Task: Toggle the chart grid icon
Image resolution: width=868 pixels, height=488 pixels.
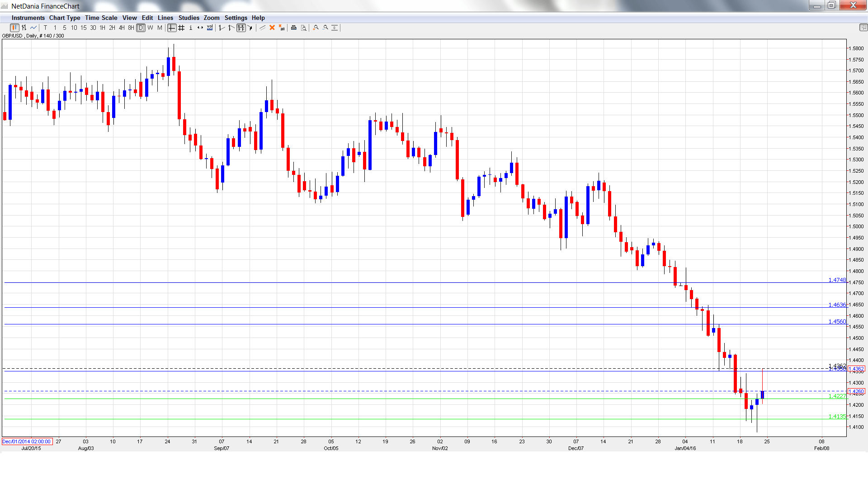Action: pos(181,28)
